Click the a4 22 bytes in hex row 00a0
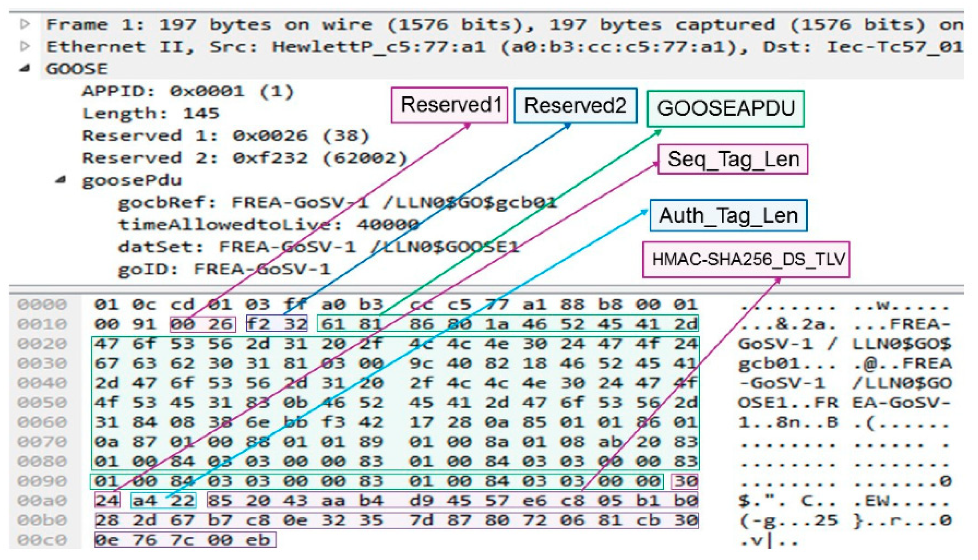Image resolution: width=978 pixels, height=560 pixels. (x=163, y=500)
